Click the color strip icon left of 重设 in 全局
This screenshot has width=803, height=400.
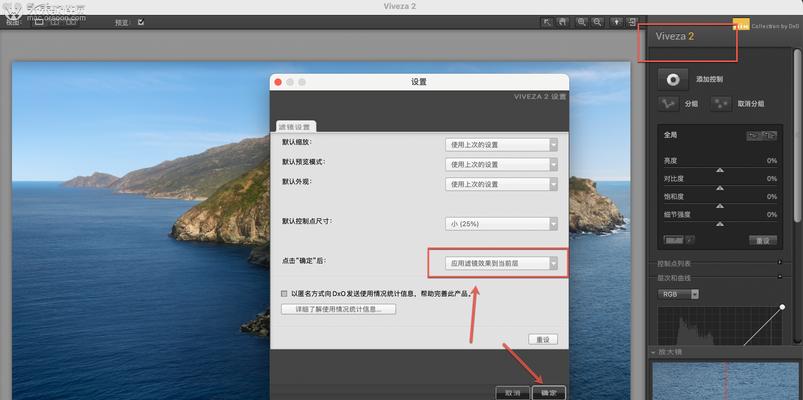[x=673, y=240]
